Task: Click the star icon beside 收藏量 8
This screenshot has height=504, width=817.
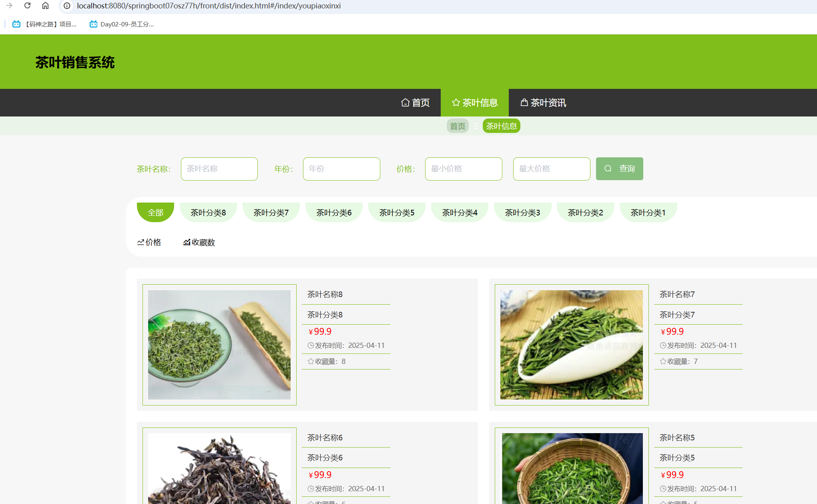Action: tap(311, 361)
